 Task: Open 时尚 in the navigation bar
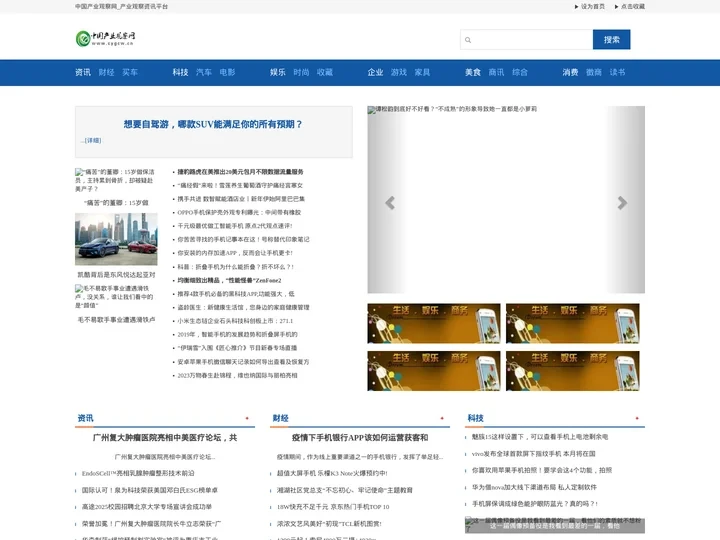point(301,72)
